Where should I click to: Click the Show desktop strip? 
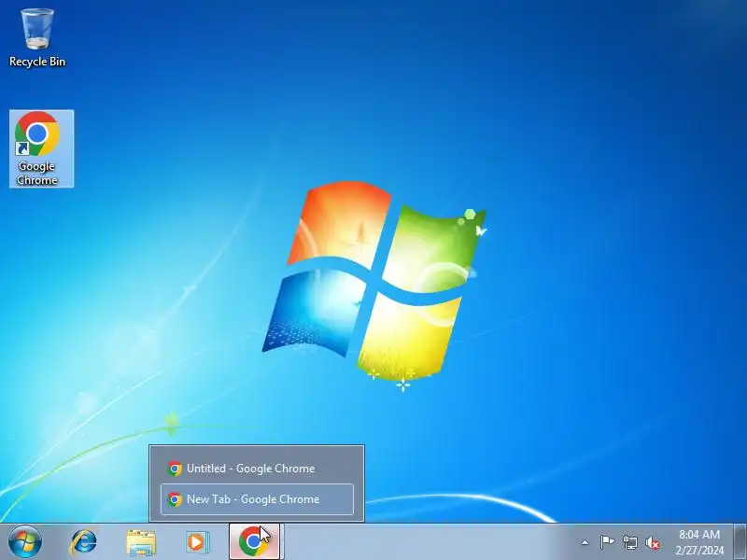pyautogui.click(x=740, y=542)
